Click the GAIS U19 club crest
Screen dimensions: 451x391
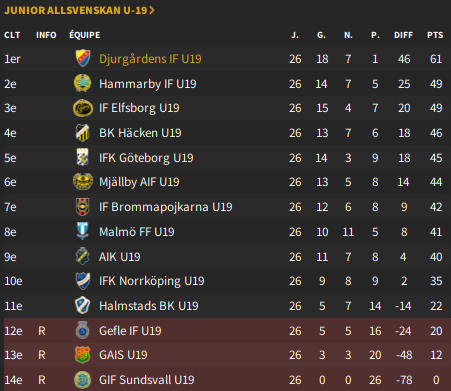tap(83, 355)
